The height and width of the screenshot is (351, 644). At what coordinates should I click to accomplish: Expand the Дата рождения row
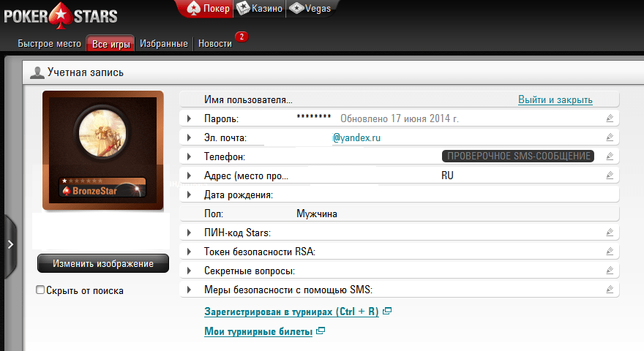point(189,195)
